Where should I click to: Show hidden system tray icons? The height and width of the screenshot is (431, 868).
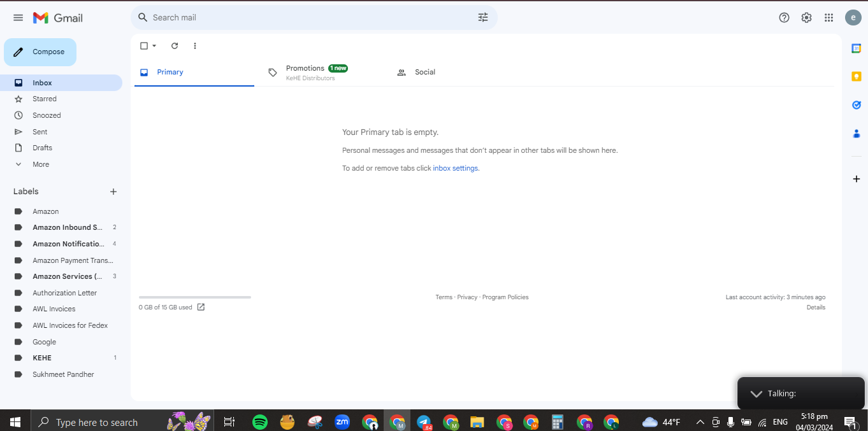(700, 421)
